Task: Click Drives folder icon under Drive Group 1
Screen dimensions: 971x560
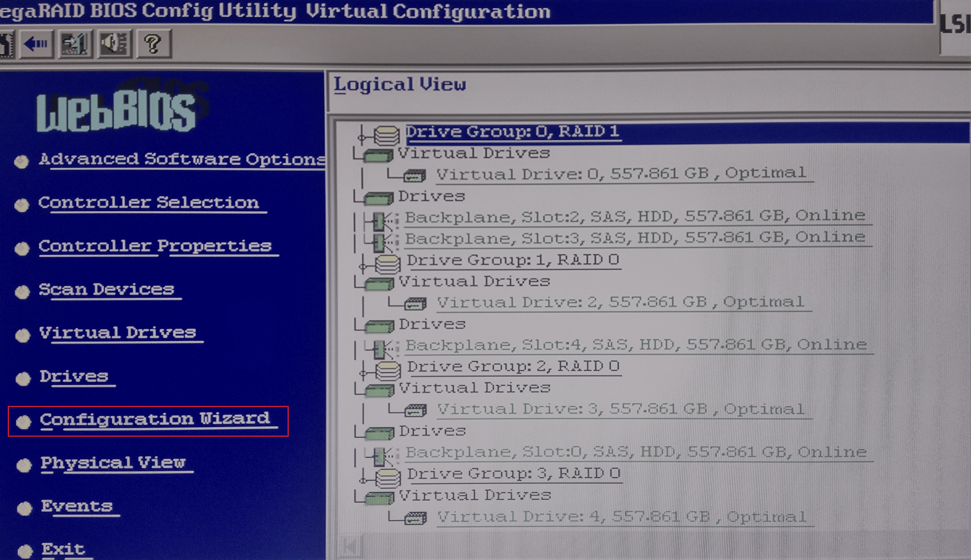Action: (x=379, y=327)
